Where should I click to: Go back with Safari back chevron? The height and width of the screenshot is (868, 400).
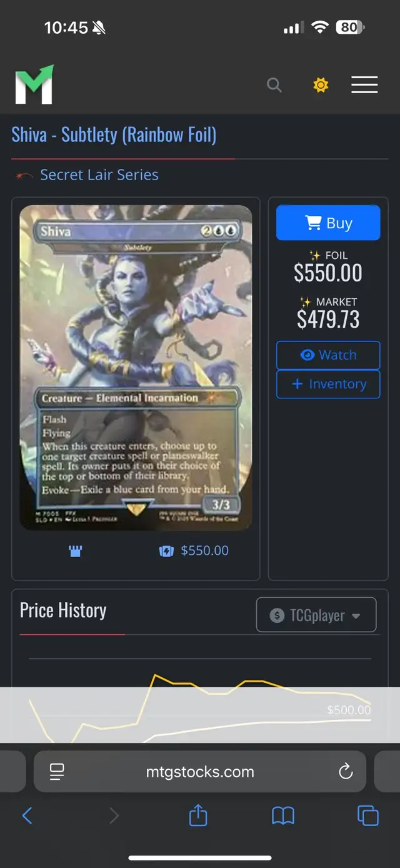pyautogui.click(x=27, y=815)
